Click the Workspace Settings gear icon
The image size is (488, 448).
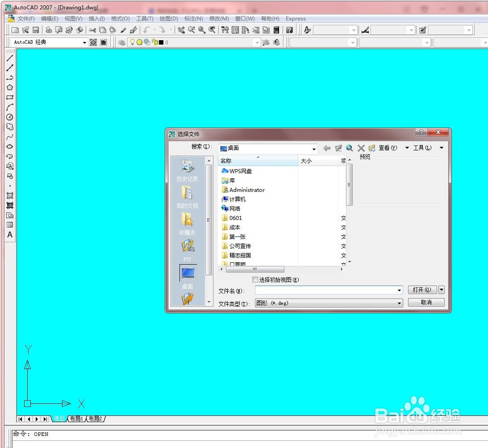coord(93,42)
